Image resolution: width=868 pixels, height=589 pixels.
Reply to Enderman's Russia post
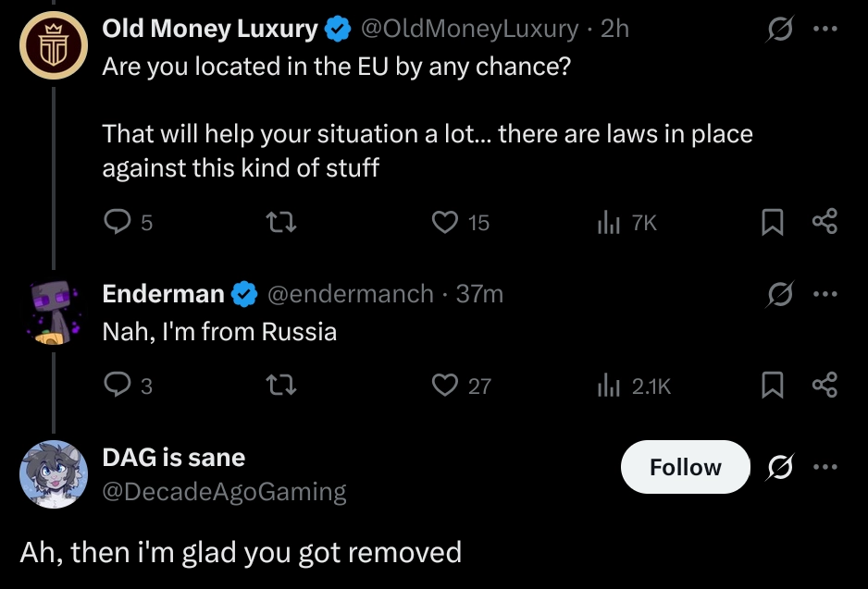pos(117,386)
